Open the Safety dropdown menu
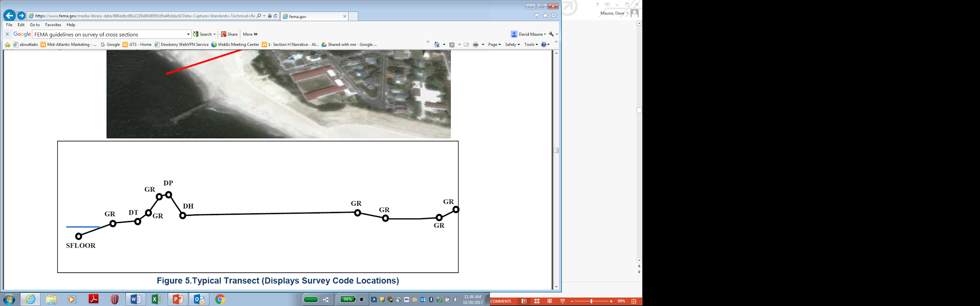Viewport: 980px width, 306px height. [x=512, y=45]
